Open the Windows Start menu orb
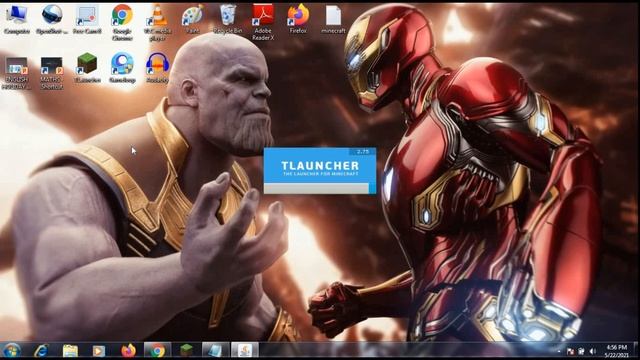This screenshot has width=640, height=360. pyautogui.click(x=11, y=350)
